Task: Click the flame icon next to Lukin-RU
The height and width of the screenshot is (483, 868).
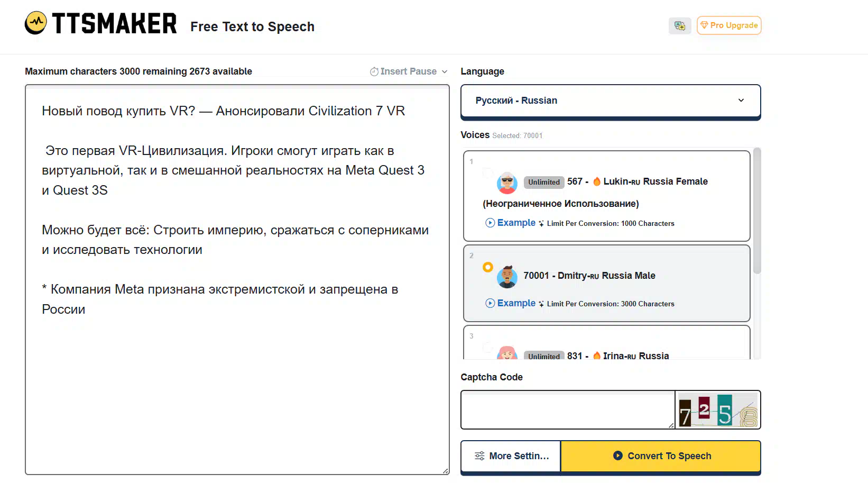Action: pyautogui.click(x=597, y=181)
